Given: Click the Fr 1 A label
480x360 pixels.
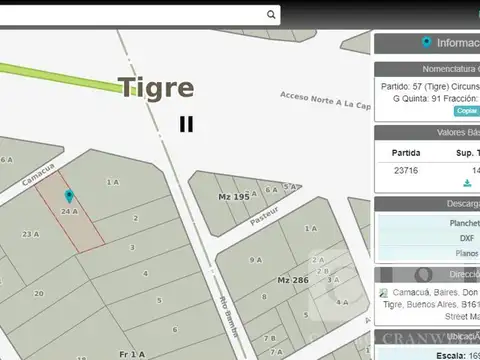Looking at the screenshot, I should 132,354.
